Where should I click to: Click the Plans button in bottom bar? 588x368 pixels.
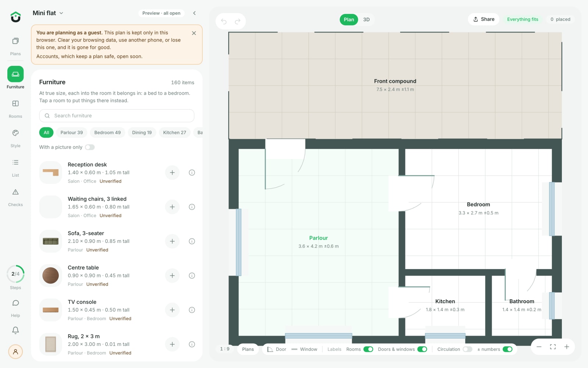pyautogui.click(x=248, y=349)
